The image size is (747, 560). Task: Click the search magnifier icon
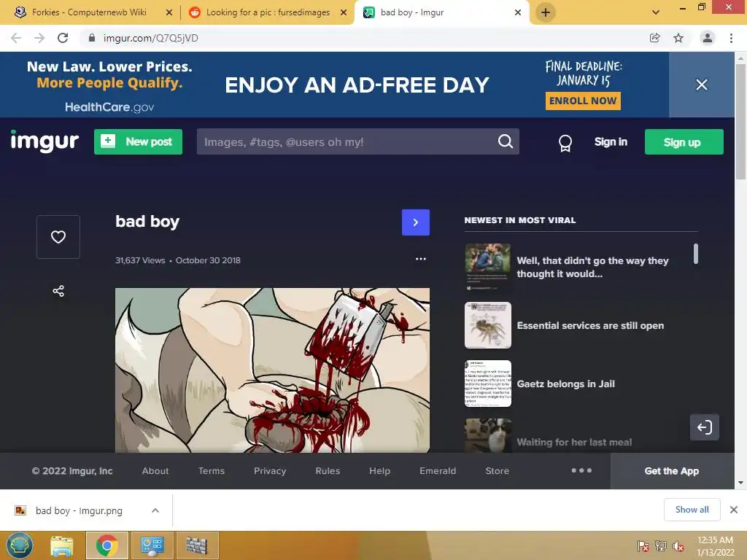[505, 141]
